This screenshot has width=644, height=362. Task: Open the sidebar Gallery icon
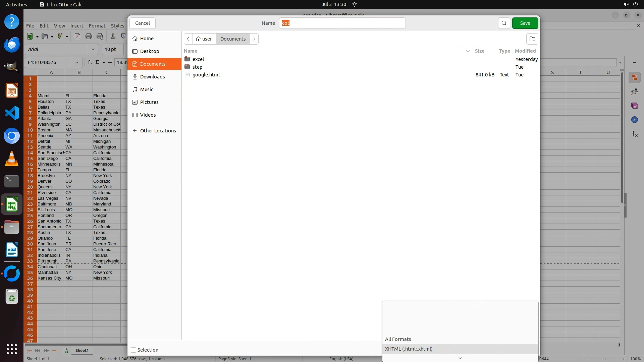(635, 106)
